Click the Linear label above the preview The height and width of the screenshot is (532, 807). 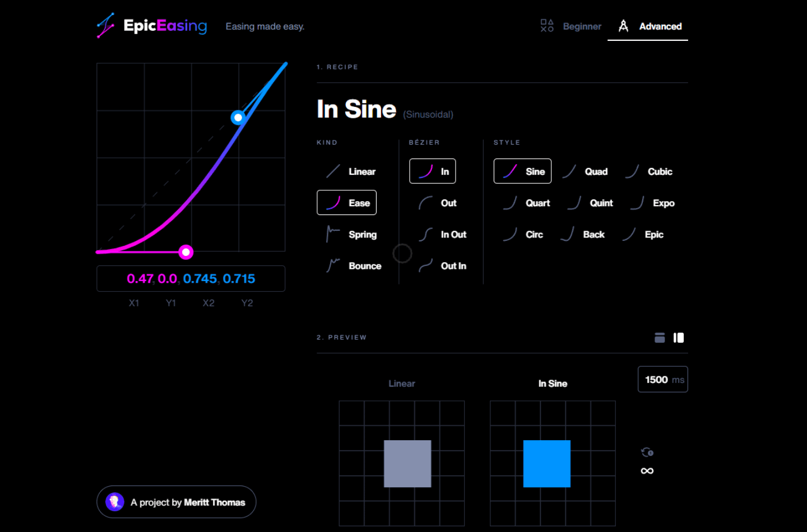402,384
